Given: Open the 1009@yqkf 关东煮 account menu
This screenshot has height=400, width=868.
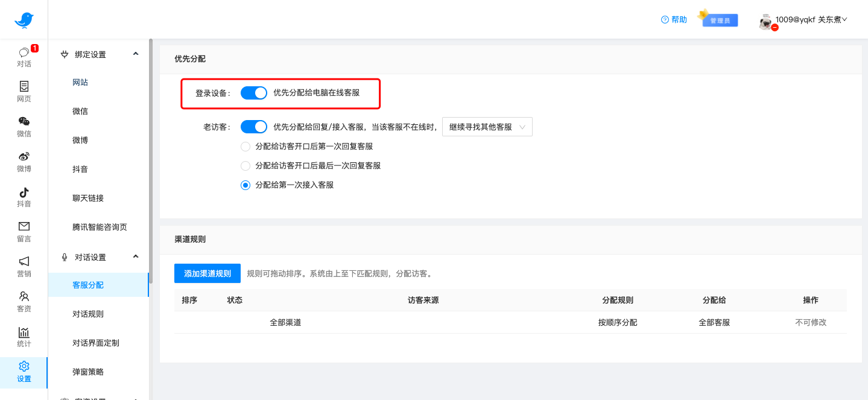Looking at the screenshot, I should (x=808, y=19).
